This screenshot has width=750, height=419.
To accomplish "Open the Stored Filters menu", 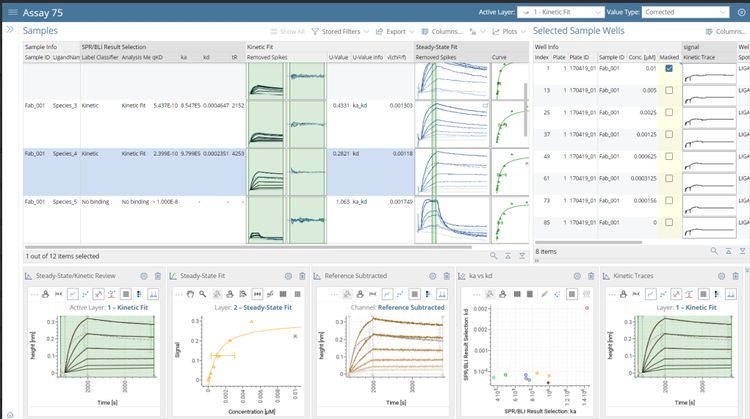I will click(337, 31).
